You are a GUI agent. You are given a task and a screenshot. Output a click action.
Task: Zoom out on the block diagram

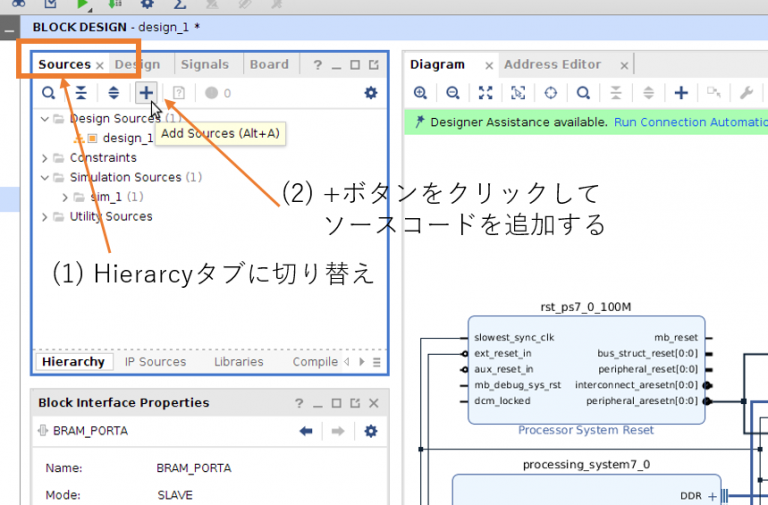(x=453, y=93)
